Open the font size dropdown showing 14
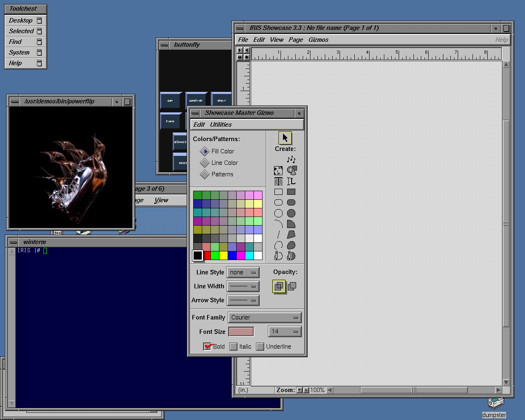This screenshot has height=420, width=525. (285, 331)
